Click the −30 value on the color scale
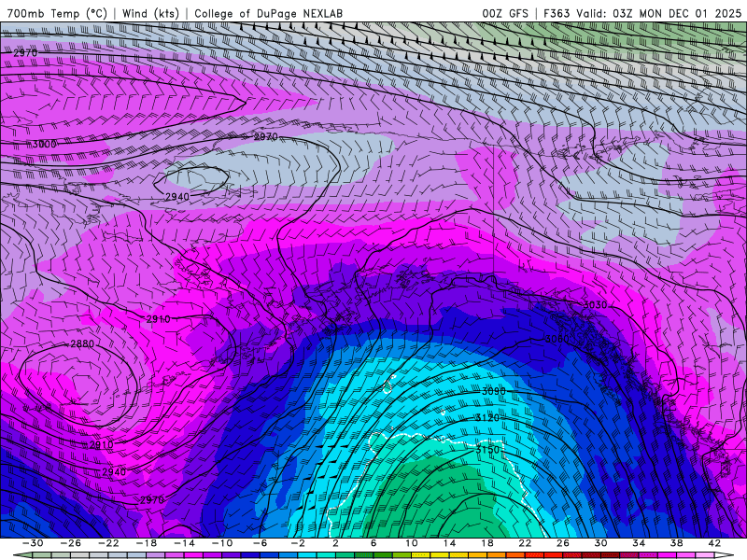Screen dimensions: 747x560 point(33,543)
